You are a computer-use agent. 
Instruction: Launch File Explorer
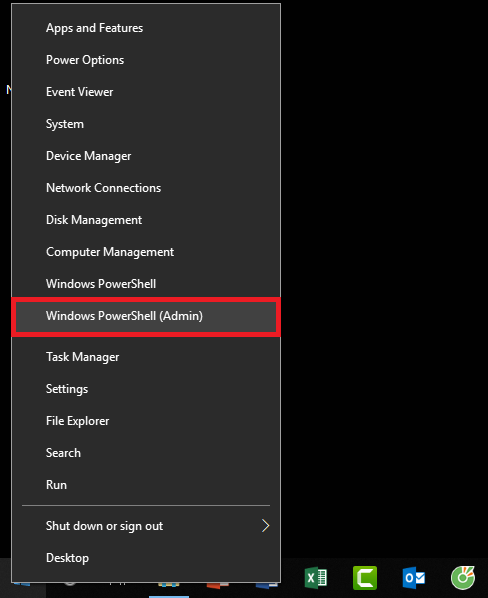146,421
